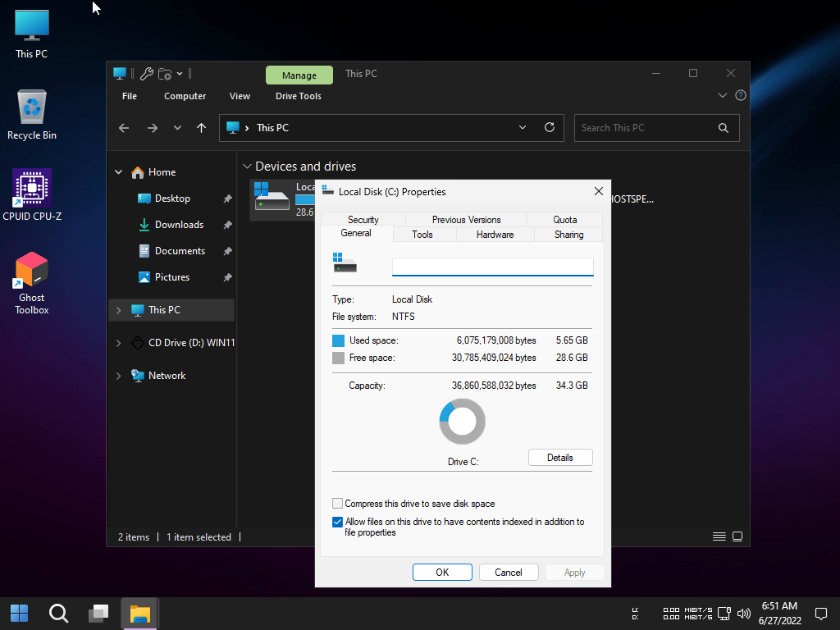Open Task View from the taskbar
The image size is (840, 630).
99,614
